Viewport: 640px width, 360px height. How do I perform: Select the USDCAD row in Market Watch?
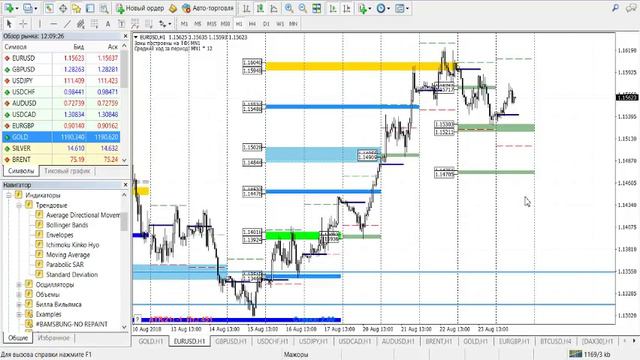[x=61, y=115]
